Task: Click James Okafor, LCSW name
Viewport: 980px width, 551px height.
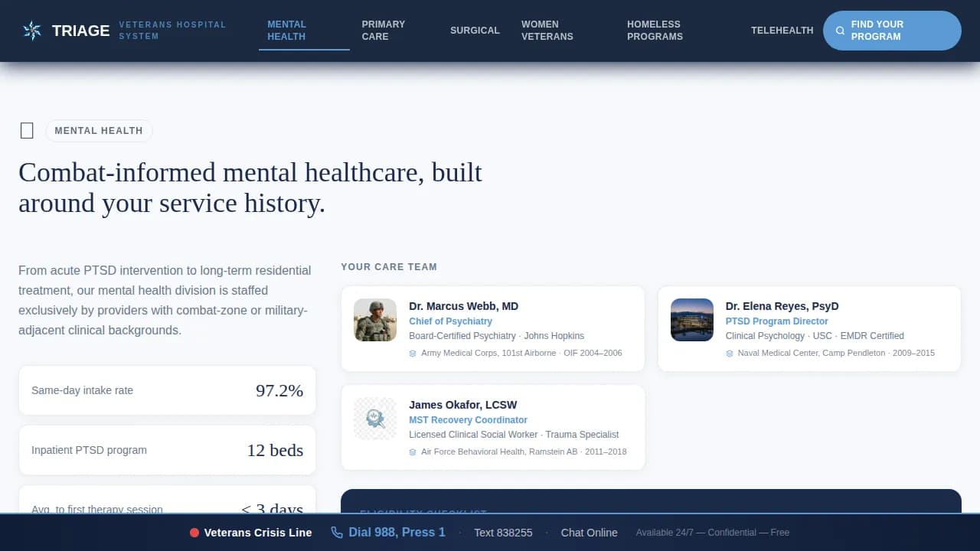Action: click(463, 405)
